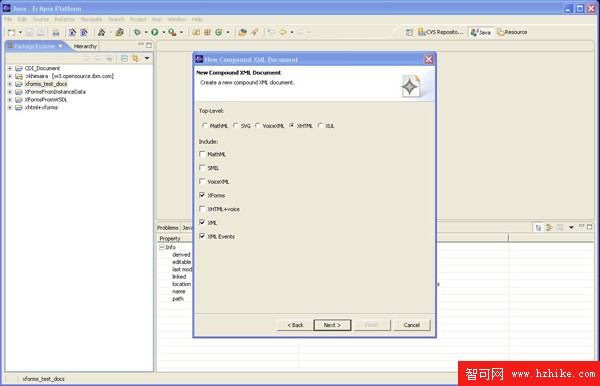The image size is (600, 386).
Task: Open Package Explorer view menu dropdown arrow
Action: [x=147, y=58]
